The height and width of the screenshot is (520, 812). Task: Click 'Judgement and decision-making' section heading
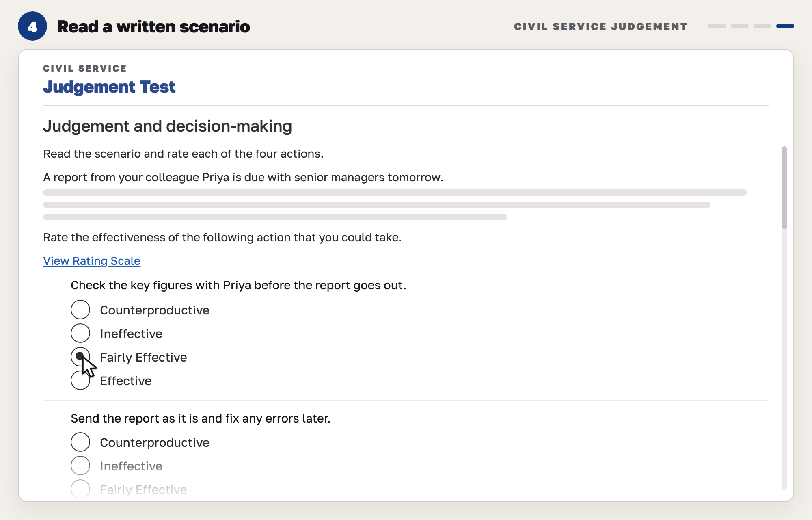coord(168,126)
